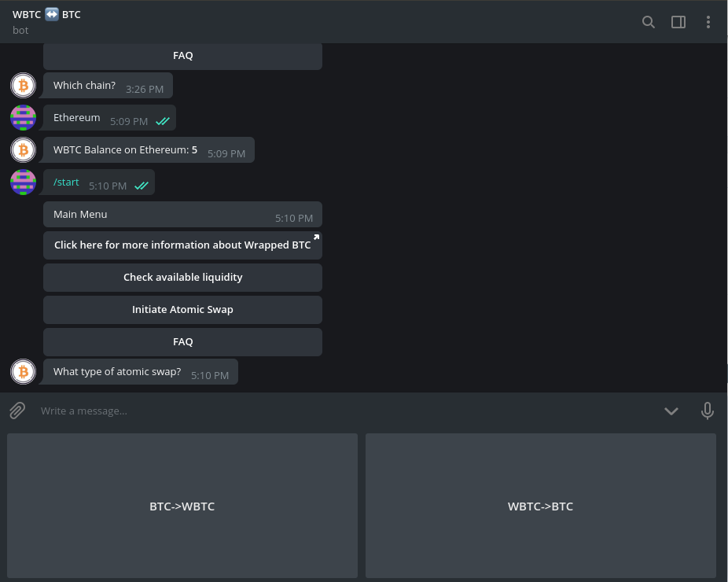728x582 pixels.
Task: Click Bitcoin avatar next to 'Which chain?'
Action: (24, 86)
